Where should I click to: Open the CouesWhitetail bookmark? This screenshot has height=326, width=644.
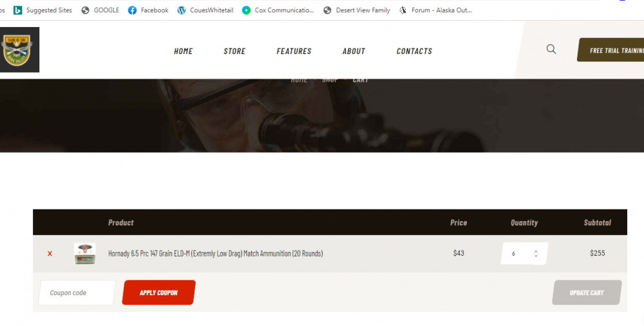coord(205,10)
